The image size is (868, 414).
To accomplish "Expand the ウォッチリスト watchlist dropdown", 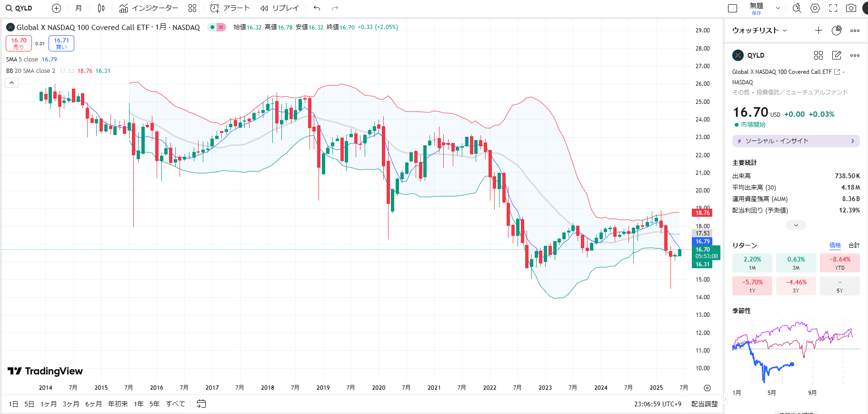I will (759, 30).
